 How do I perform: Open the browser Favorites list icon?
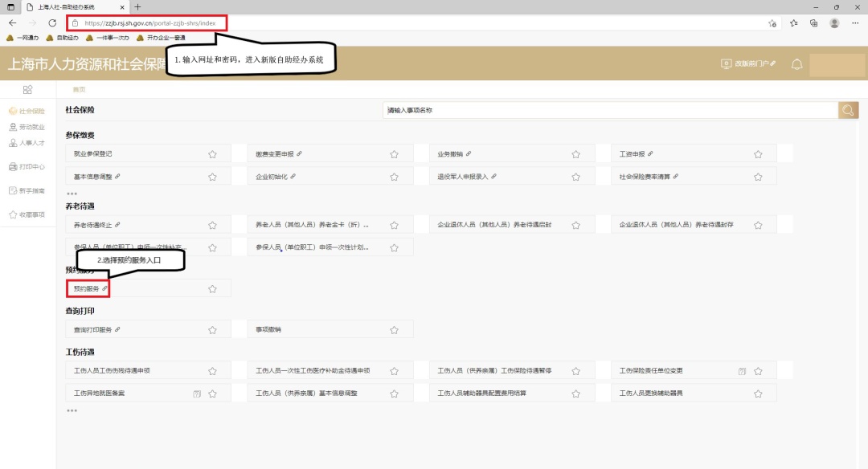(x=793, y=23)
